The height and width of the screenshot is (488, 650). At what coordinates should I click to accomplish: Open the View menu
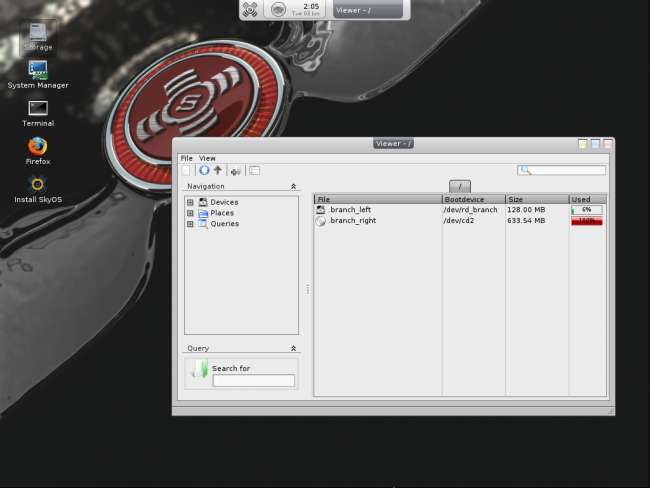click(207, 158)
